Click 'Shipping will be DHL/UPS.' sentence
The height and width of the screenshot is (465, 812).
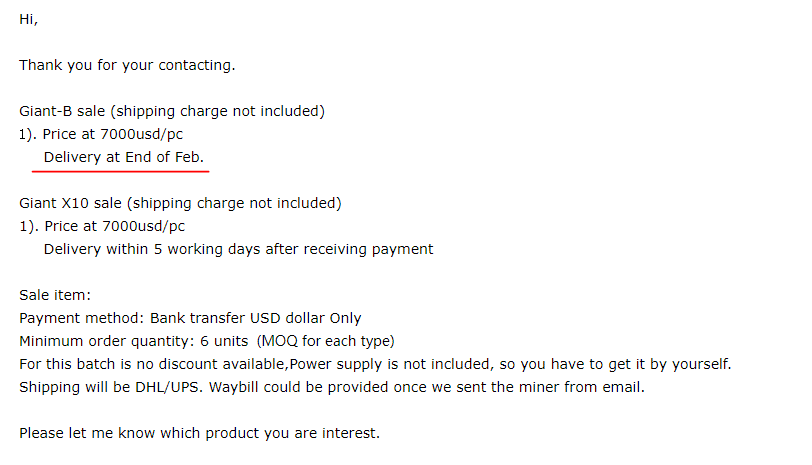click(x=111, y=387)
